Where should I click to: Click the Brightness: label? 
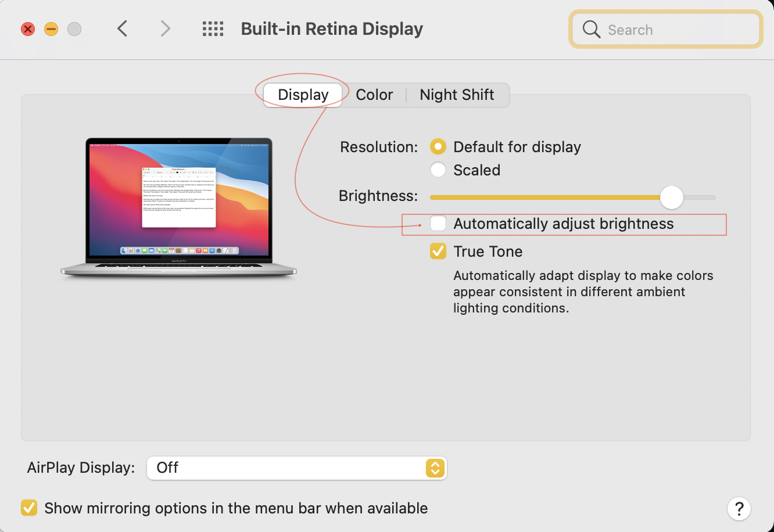(x=378, y=196)
